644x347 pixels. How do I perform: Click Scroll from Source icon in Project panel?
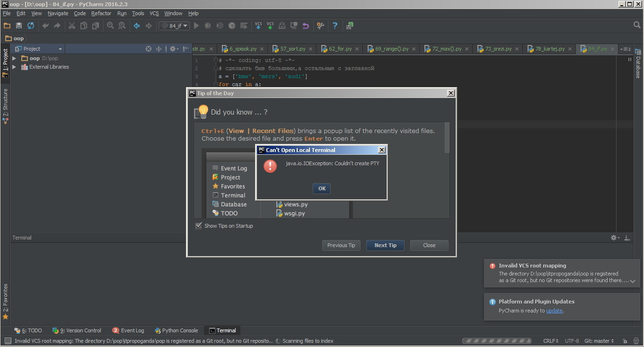click(149, 49)
